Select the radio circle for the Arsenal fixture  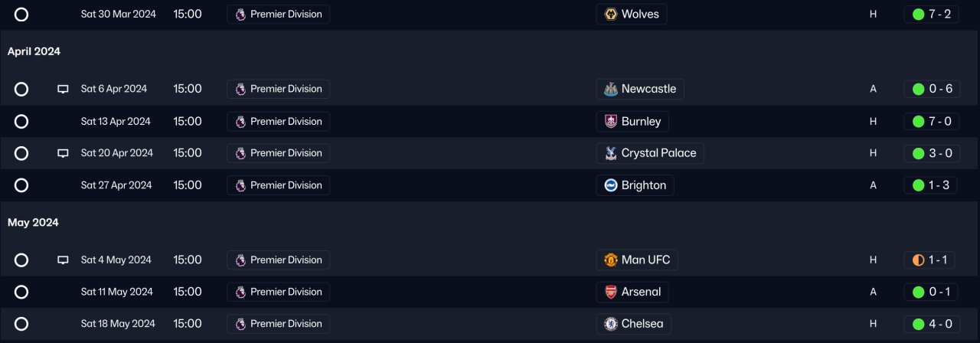(21, 292)
